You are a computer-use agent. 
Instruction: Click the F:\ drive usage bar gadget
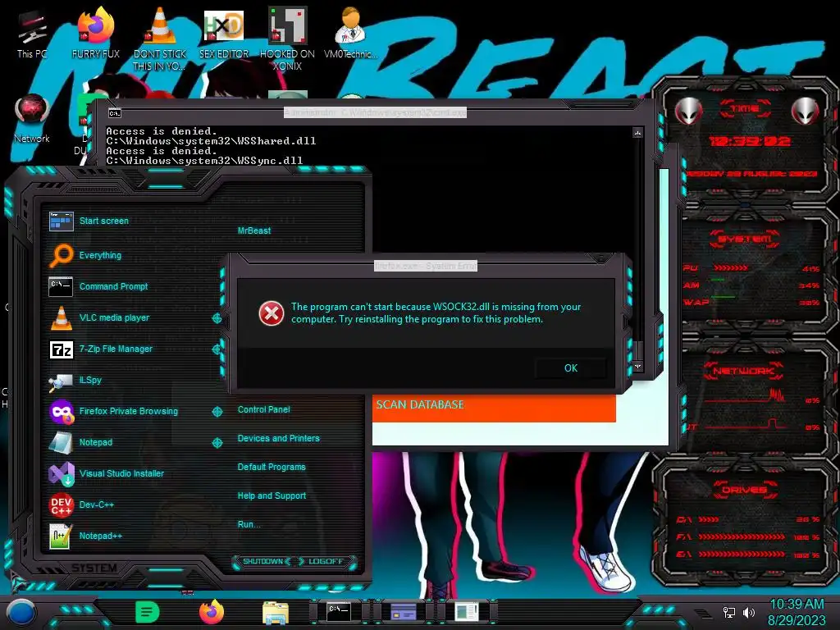(x=747, y=536)
